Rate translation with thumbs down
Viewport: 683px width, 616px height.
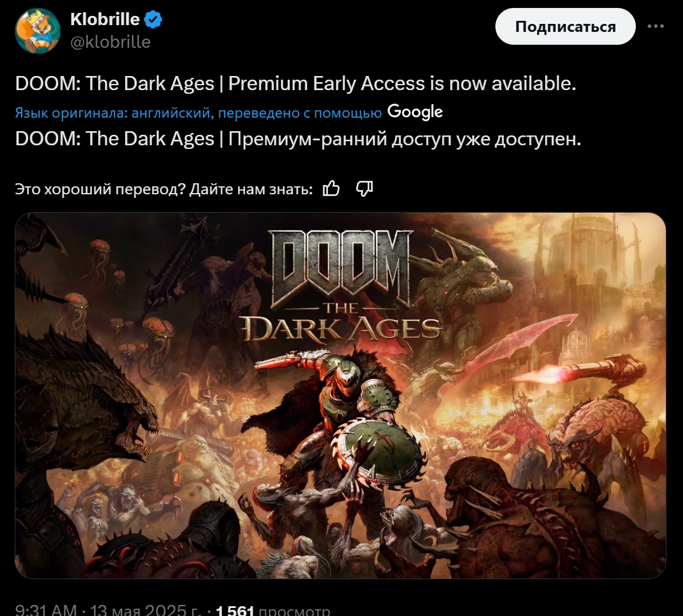[x=365, y=189]
